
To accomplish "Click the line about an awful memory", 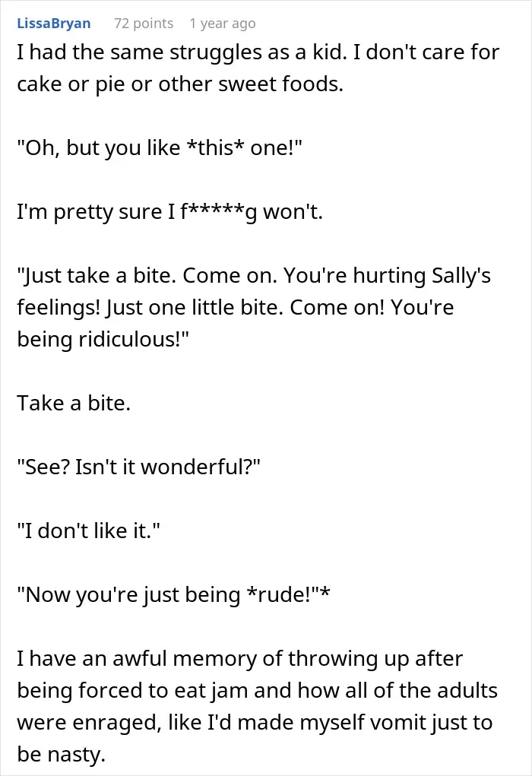I will (240, 659).
